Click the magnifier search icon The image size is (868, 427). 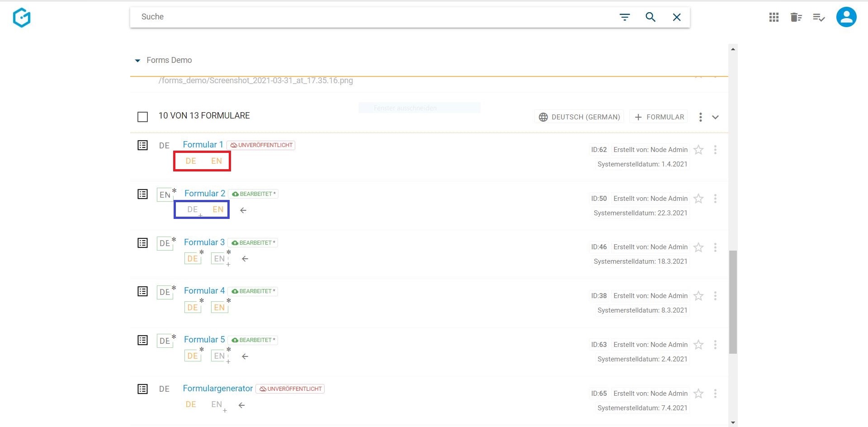pos(651,17)
